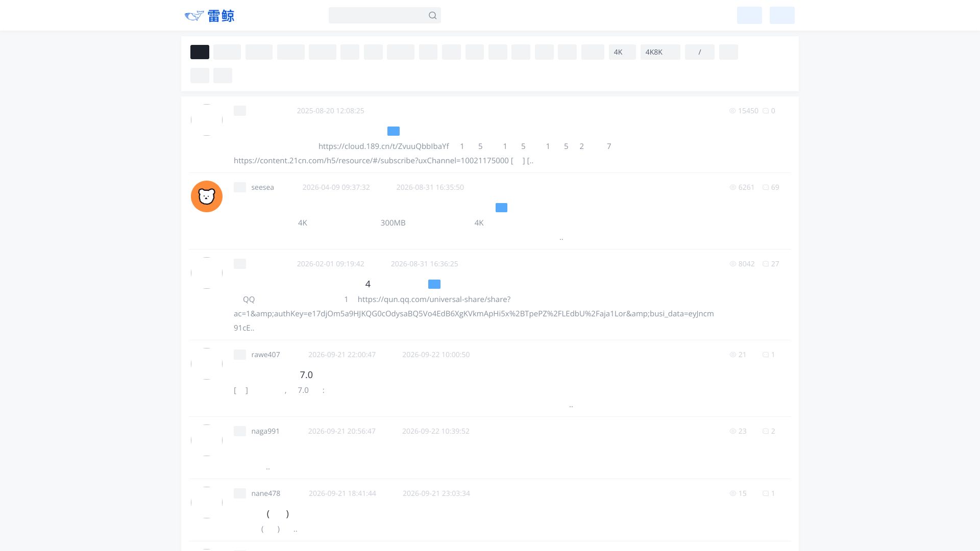Click the grey badge before rawe407's name
Screen dimensions: 980x551
click(240, 355)
